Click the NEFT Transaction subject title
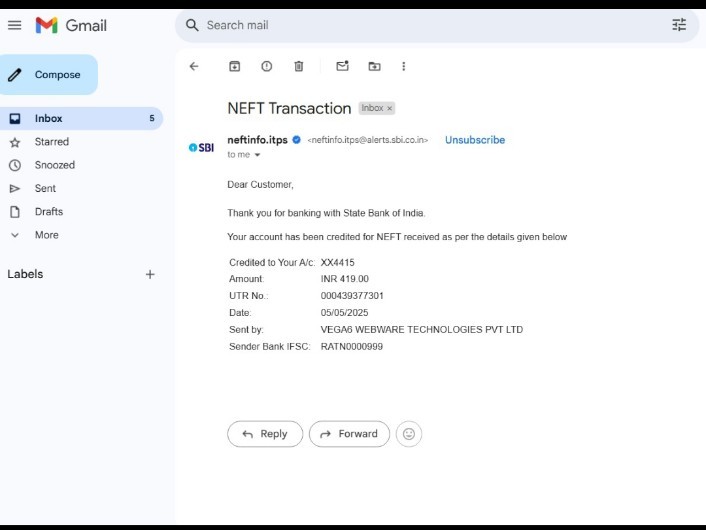This screenshot has height=530, width=706. pyautogui.click(x=289, y=109)
